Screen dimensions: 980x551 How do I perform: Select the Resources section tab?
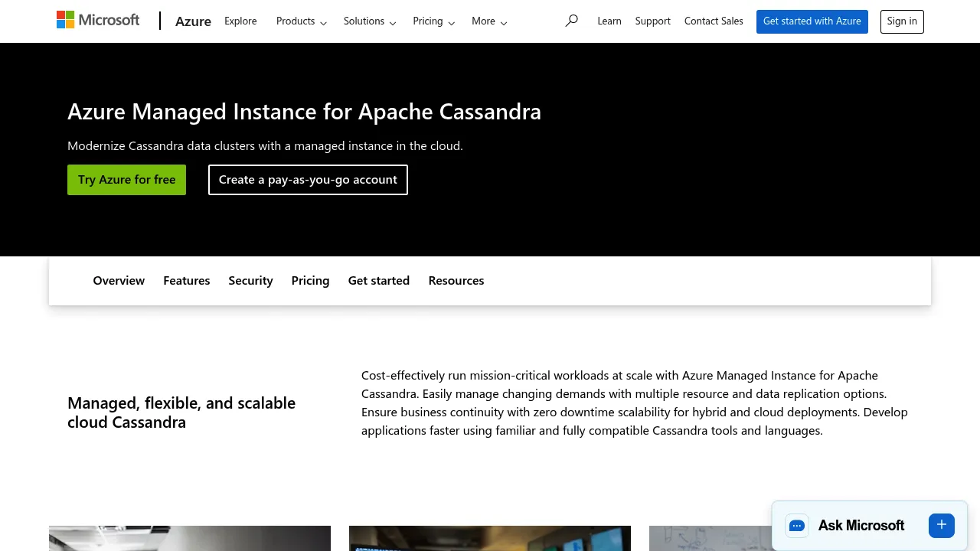pos(456,281)
